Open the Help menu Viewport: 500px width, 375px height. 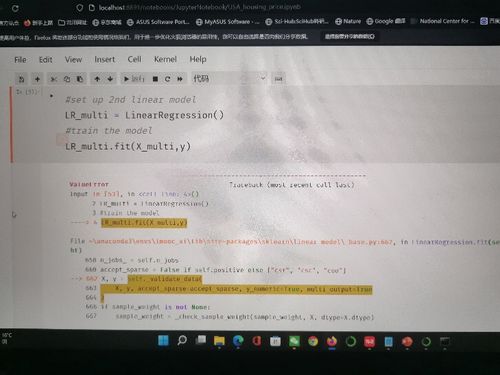click(198, 59)
